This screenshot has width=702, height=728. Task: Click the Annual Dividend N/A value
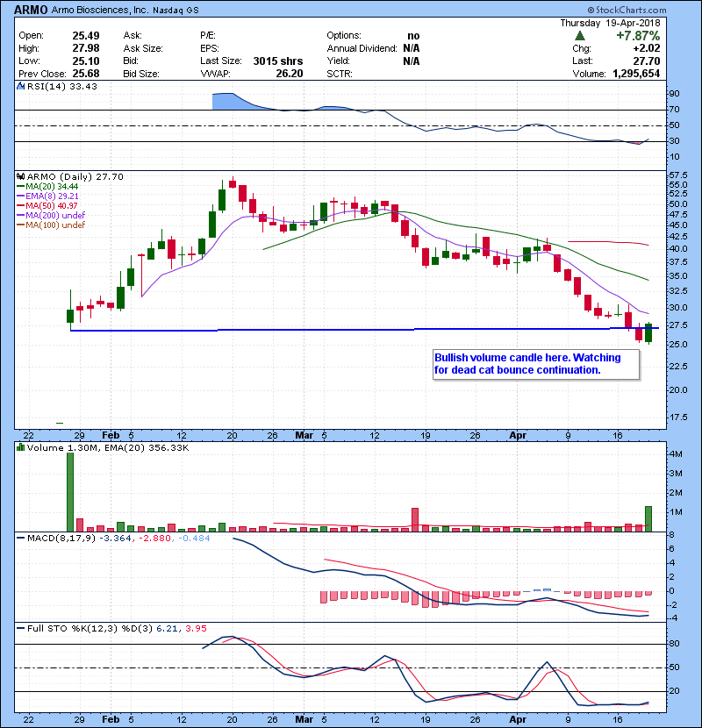(x=412, y=48)
